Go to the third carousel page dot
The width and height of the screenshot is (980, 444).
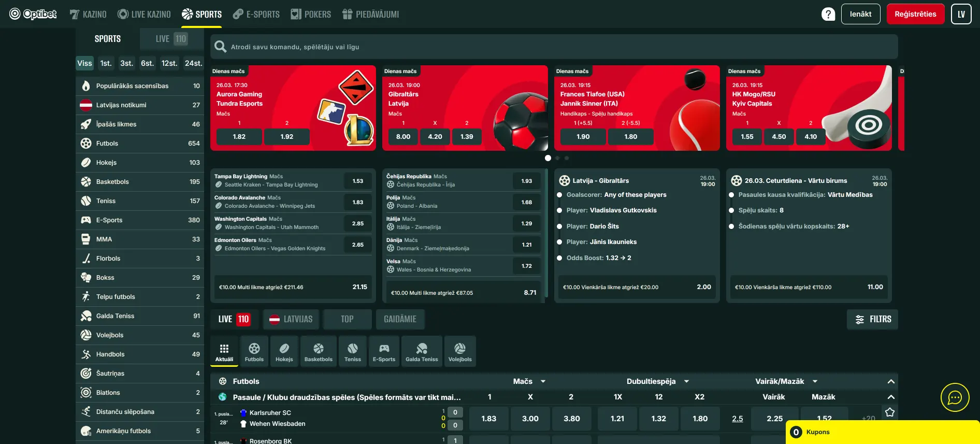(567, 158)
